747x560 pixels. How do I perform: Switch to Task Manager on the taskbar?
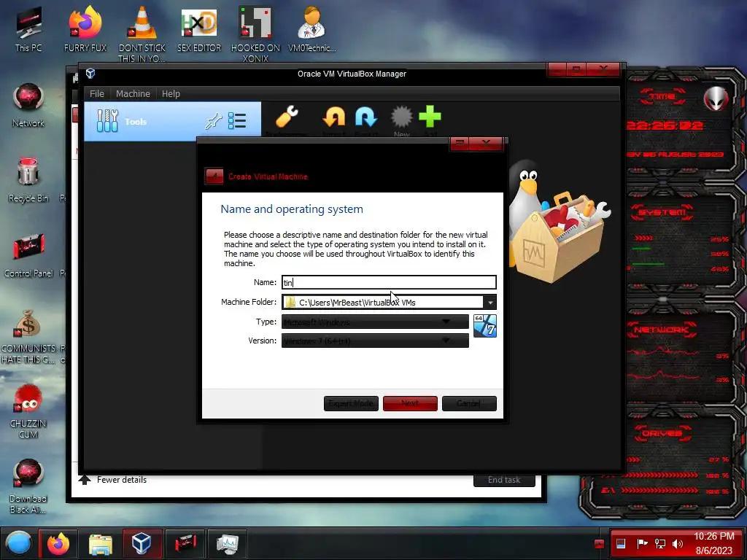coord(228,543)
